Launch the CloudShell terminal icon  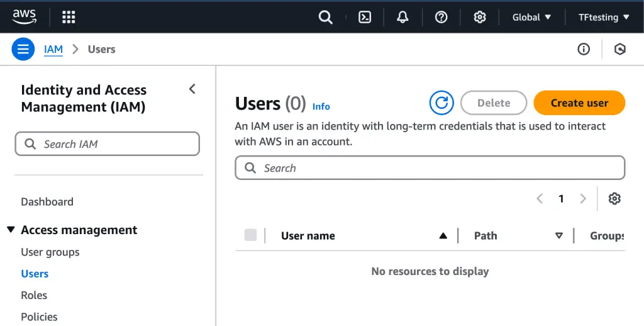coord(365,17)
